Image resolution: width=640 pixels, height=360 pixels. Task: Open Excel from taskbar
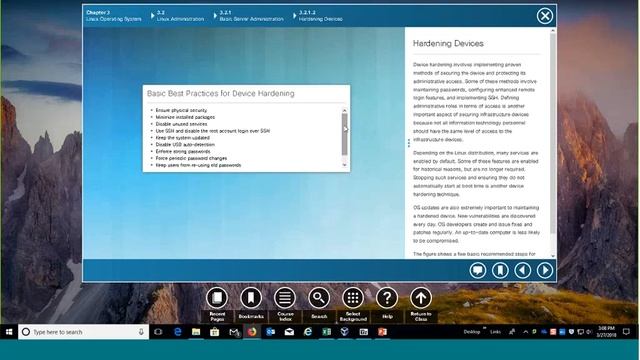coord(327,332)
